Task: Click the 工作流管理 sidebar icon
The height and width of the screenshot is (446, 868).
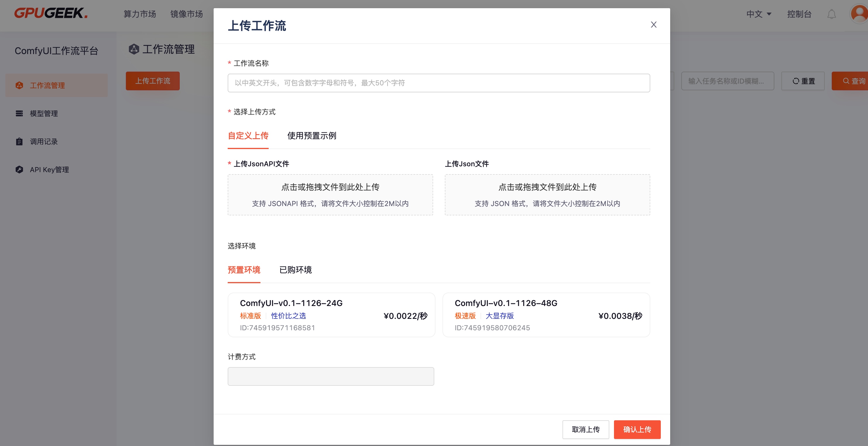Action: 19,86
